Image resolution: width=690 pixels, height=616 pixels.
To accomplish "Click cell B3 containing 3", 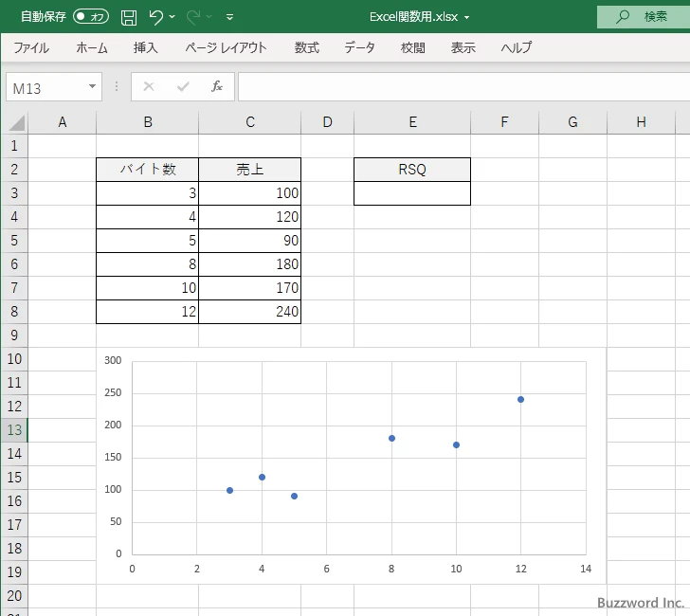I will tap(148, 193).
